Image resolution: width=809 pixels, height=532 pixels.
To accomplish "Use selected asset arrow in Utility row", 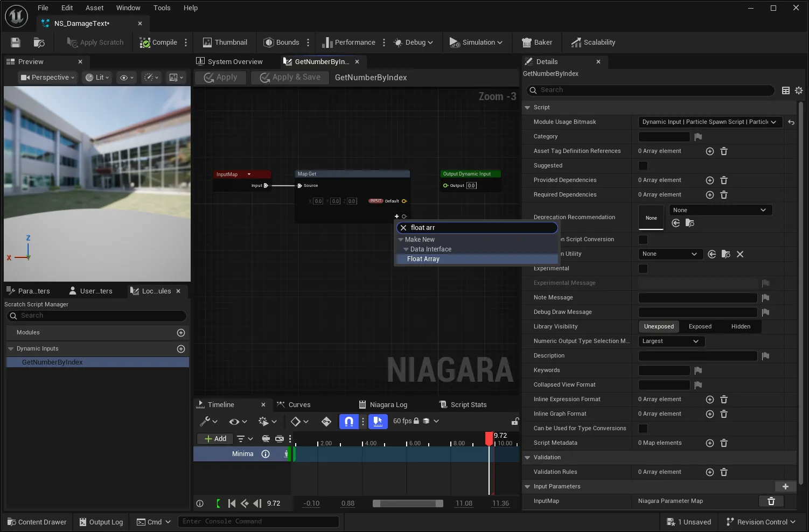I will tap(712, 254).
